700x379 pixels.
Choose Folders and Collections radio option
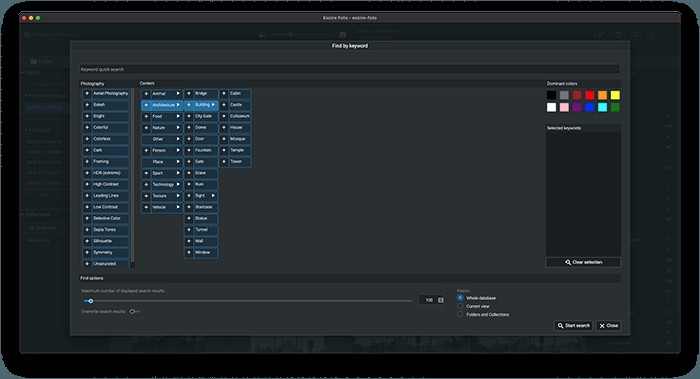460,314
